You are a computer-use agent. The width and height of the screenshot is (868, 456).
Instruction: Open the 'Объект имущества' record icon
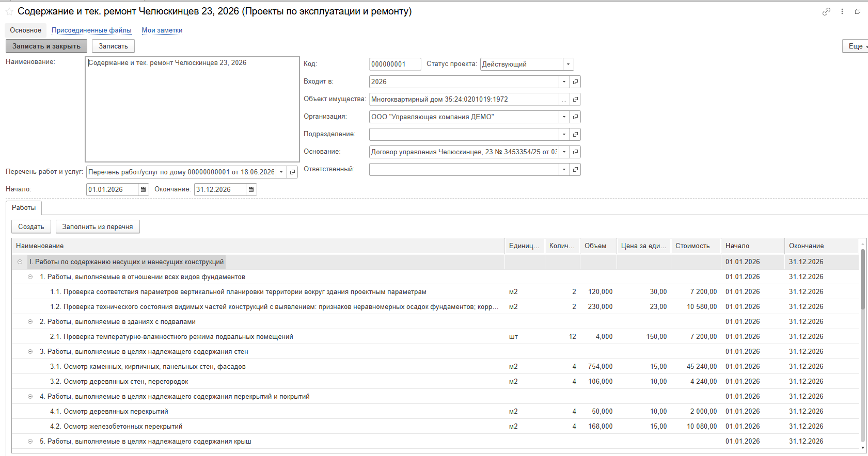(575, 99)
